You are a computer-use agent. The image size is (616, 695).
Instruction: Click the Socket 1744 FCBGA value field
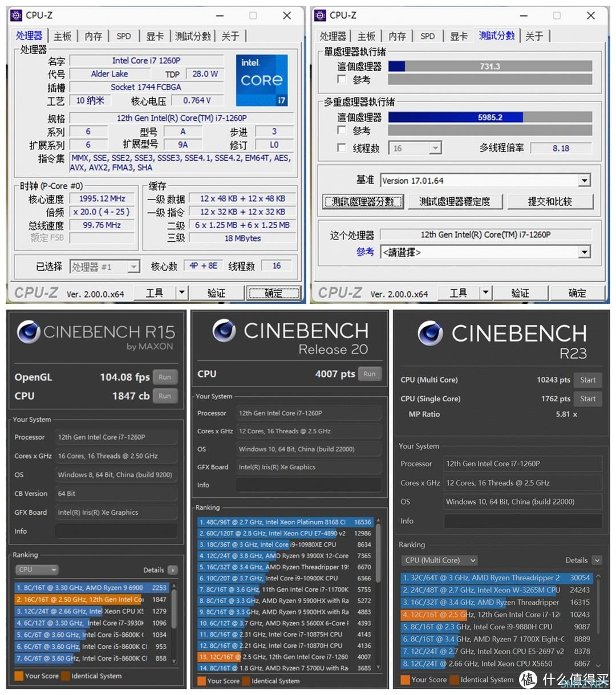click(x=146, y=87)
